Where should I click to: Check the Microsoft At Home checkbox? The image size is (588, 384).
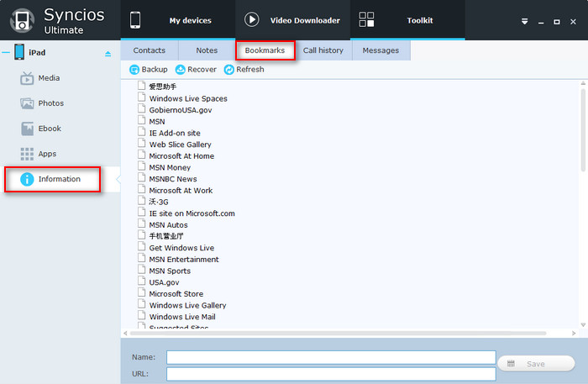point(141,155)
